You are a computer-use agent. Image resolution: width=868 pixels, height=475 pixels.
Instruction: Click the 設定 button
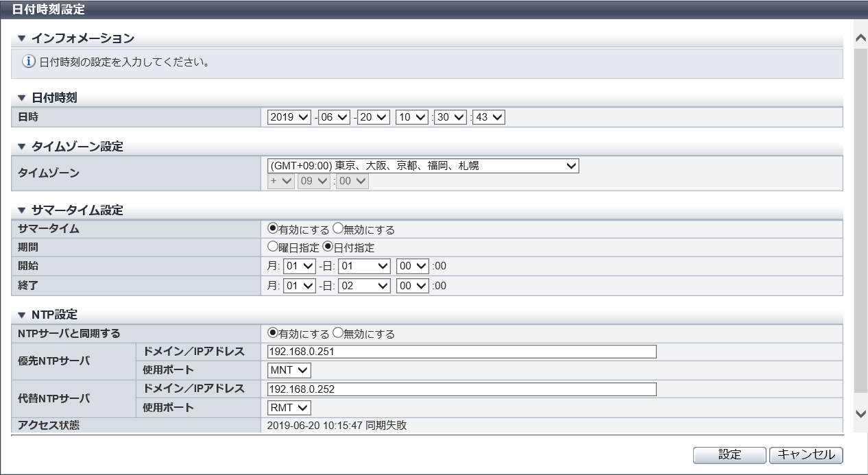730,454
